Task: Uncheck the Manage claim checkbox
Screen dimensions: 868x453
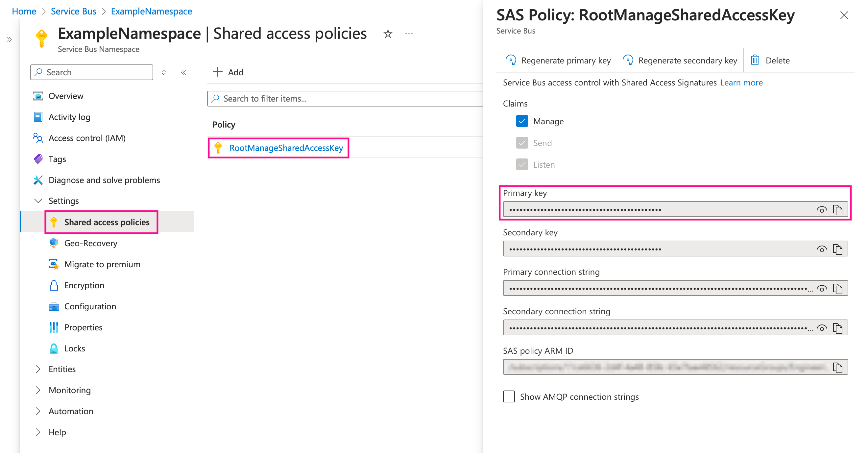Action: [x=522, y=121]
